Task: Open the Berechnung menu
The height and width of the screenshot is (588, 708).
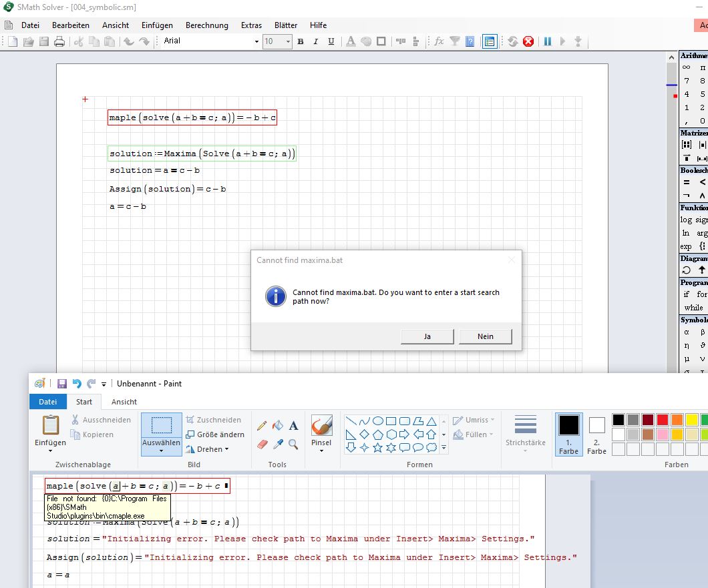Action: [x=206, y=25]
